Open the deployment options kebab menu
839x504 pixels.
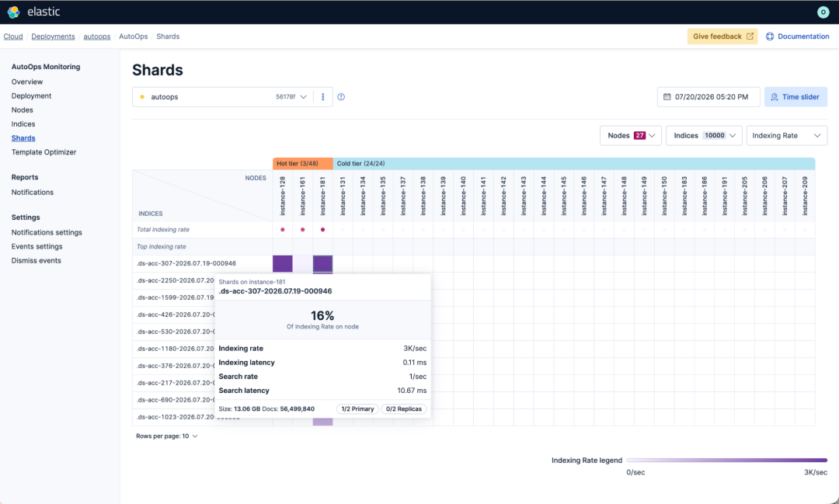click(x=322, y=97)
